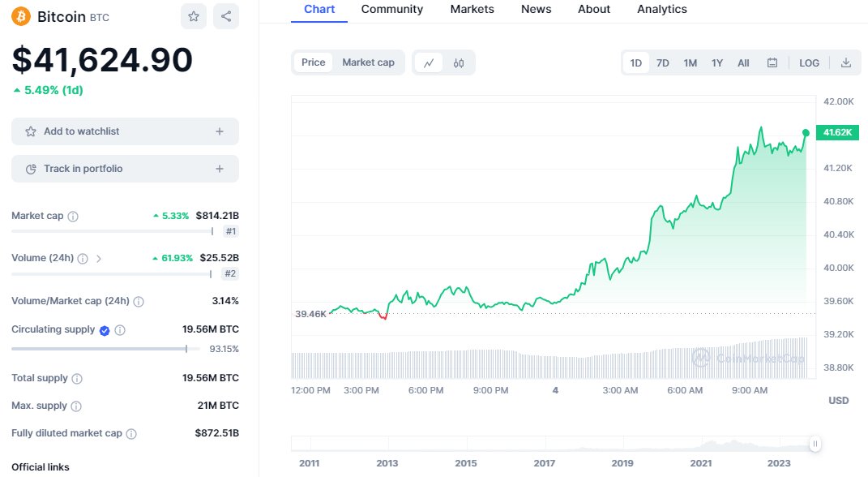868x477 pixels.
Task: Open the share options icon
Action: (225, 16)
